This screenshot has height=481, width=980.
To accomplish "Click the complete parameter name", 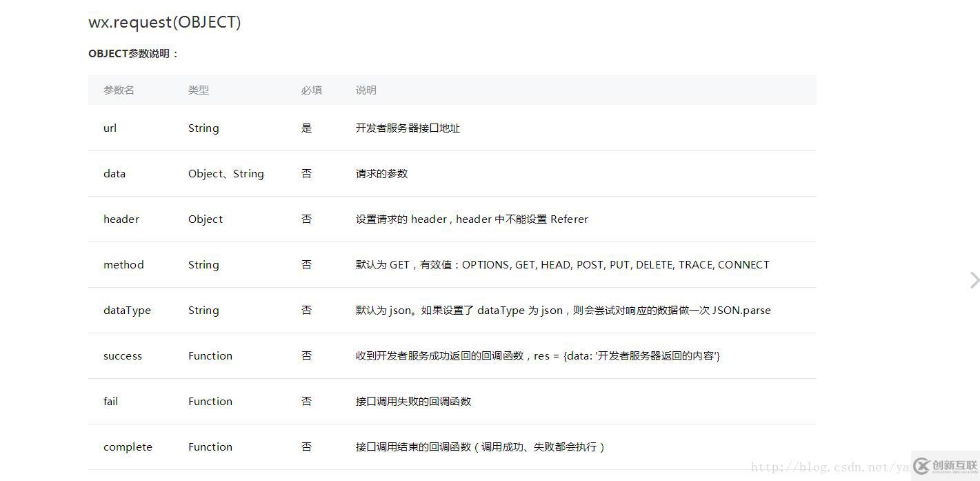I will coord(128,446).
